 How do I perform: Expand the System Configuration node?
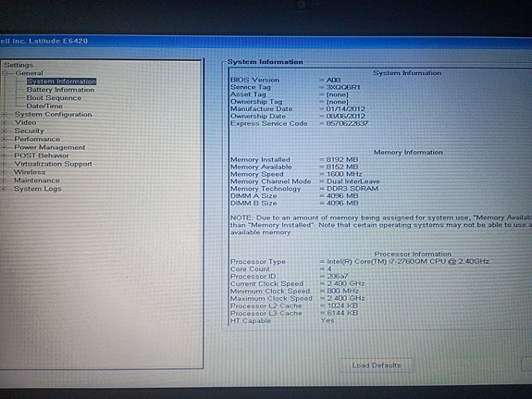pos(4,115)
